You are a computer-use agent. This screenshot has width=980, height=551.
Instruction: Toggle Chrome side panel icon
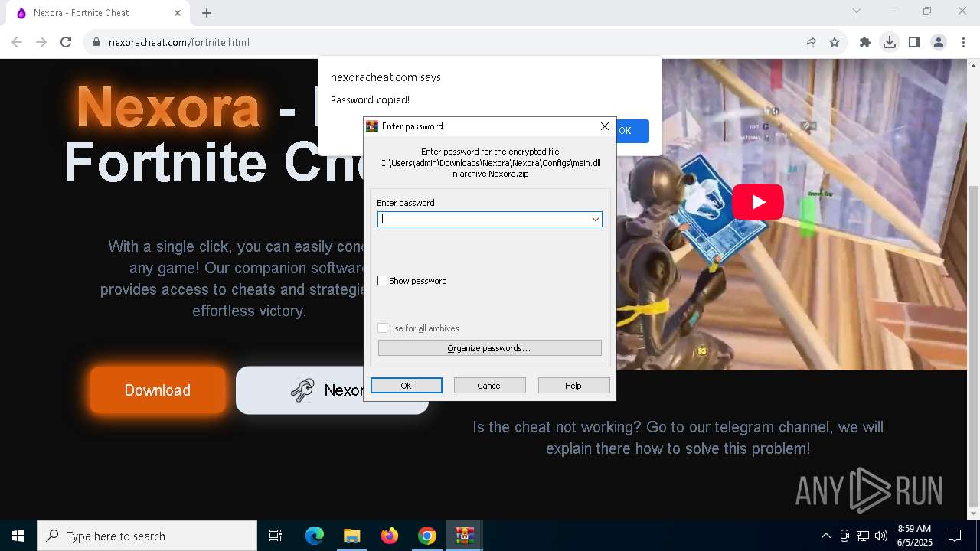(914, 42)
